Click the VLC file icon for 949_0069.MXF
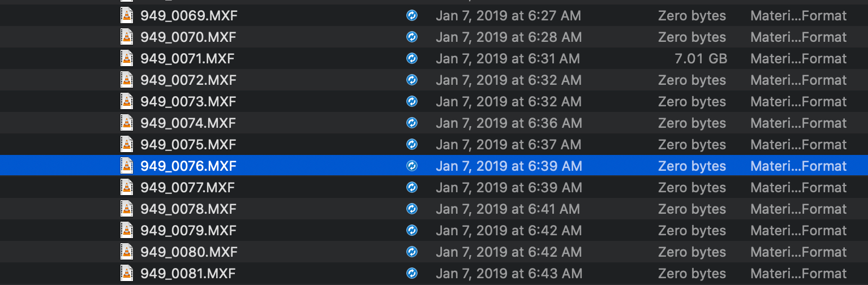Viewport: 868px width, 285px height. 127,15
